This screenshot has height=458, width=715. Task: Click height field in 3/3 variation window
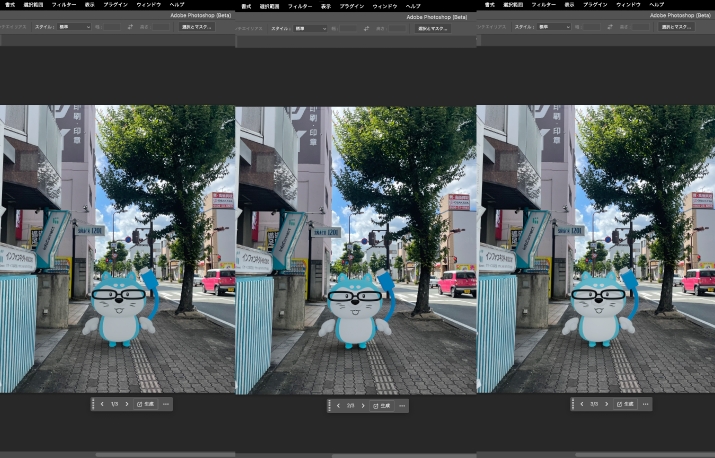pyautogui.click(x=640, y=27)
